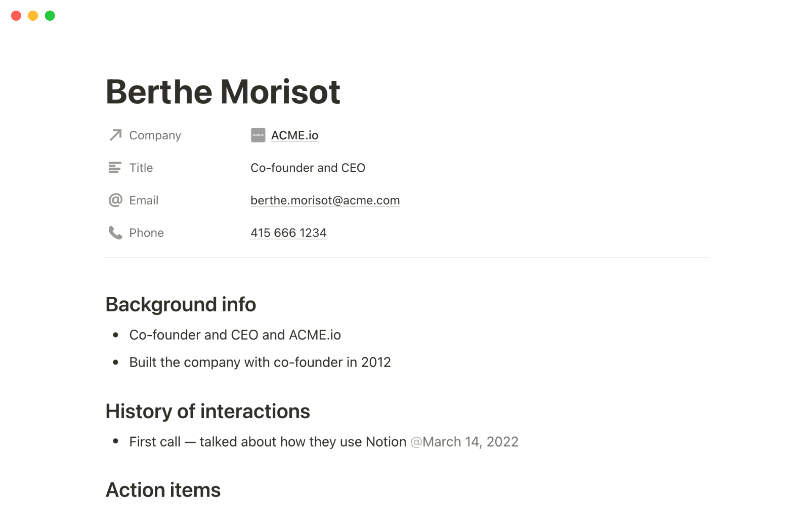Select the Title property label

[141, 168]
